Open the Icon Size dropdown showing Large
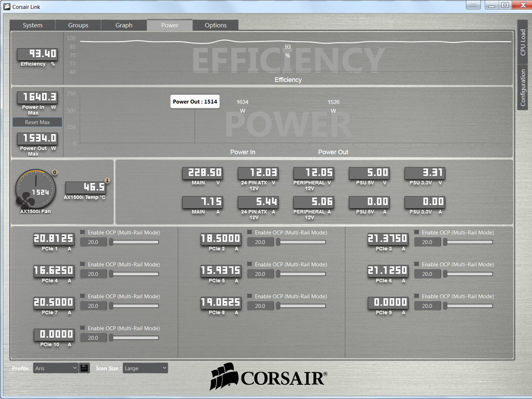This screenshot has width=532, height=399. (x=145, y=368)
